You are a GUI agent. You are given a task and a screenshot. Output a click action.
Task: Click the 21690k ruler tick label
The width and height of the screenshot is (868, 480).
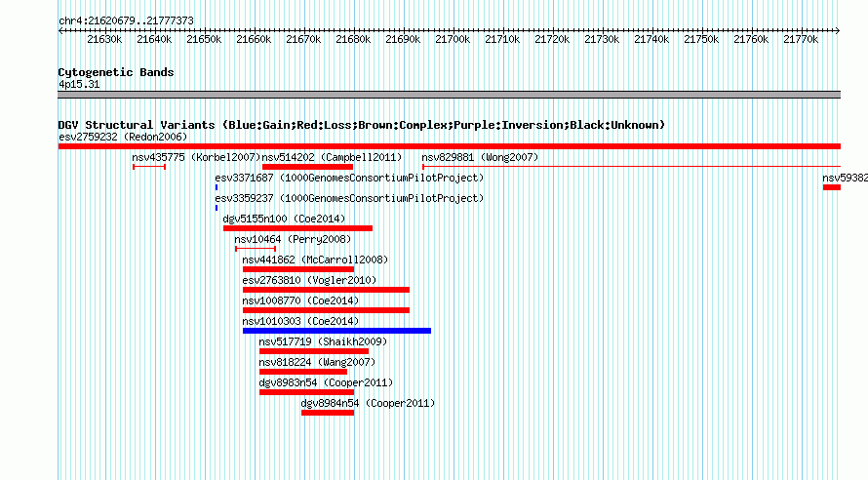pyautogui.click(x=403, y=39)
